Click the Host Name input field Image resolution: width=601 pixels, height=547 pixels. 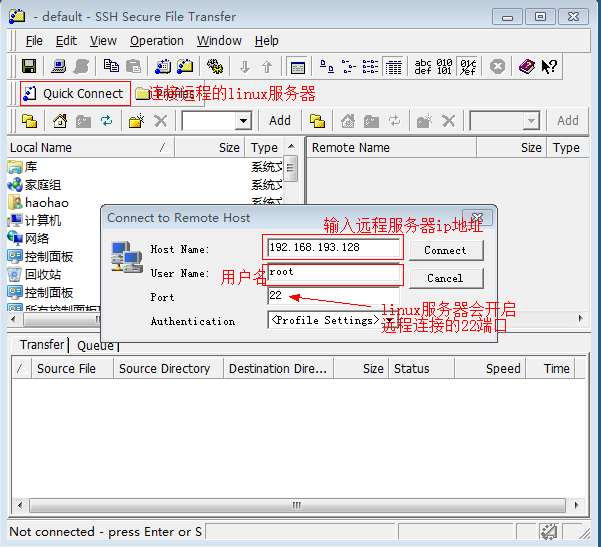[333, 247]
